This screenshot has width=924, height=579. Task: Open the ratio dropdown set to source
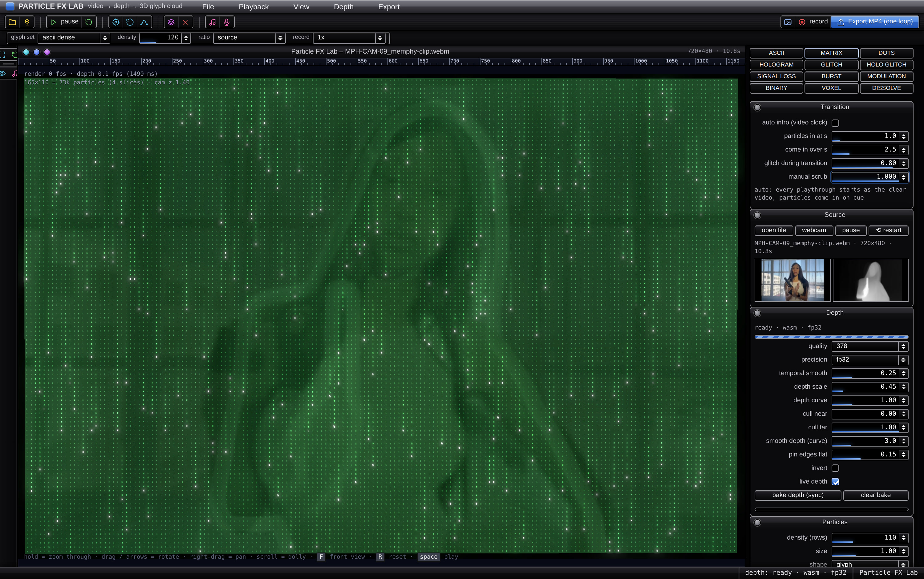coord(249,38)
